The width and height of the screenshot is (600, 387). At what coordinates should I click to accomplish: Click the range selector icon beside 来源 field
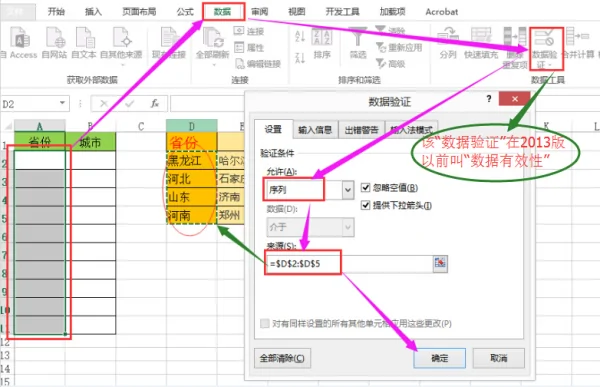pyautogui.click(x=440, y=263)
